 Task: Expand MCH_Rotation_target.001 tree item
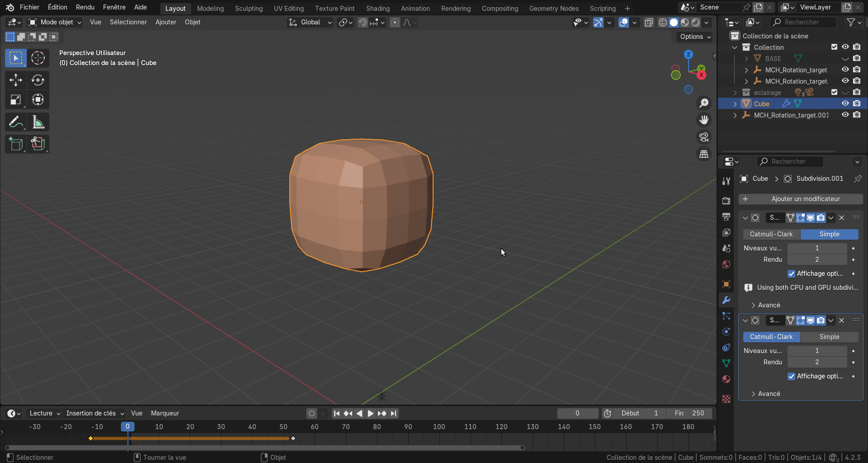(x=735, y=115)
